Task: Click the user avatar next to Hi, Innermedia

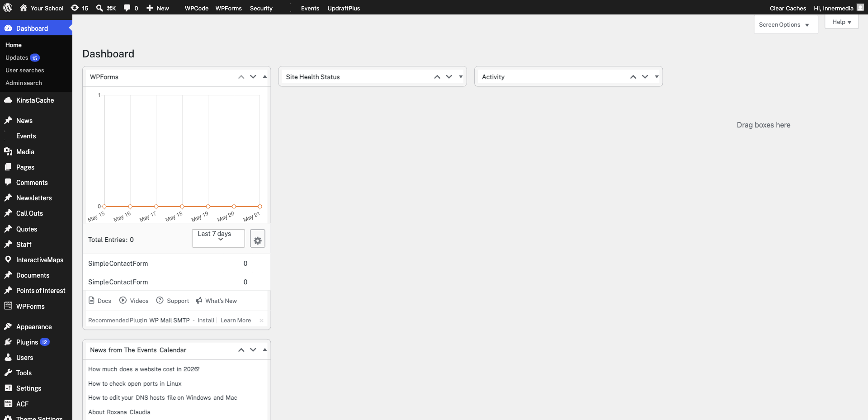Action: point(860,7)
